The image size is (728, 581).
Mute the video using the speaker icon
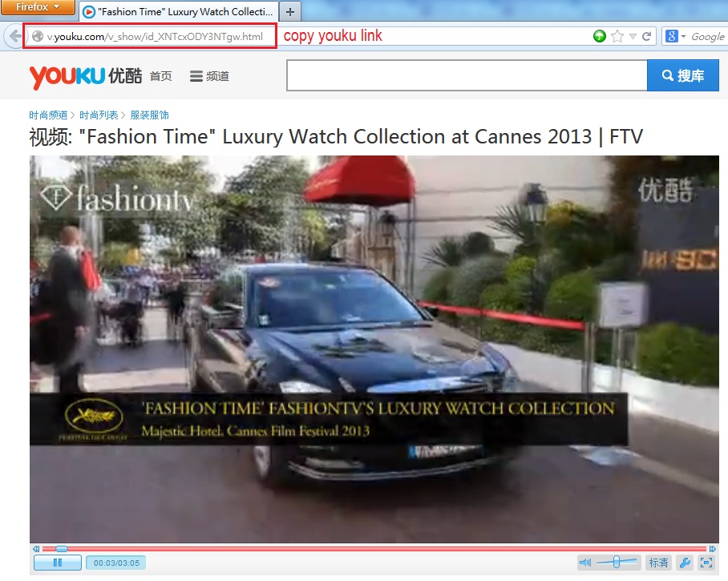coord(585,563)
